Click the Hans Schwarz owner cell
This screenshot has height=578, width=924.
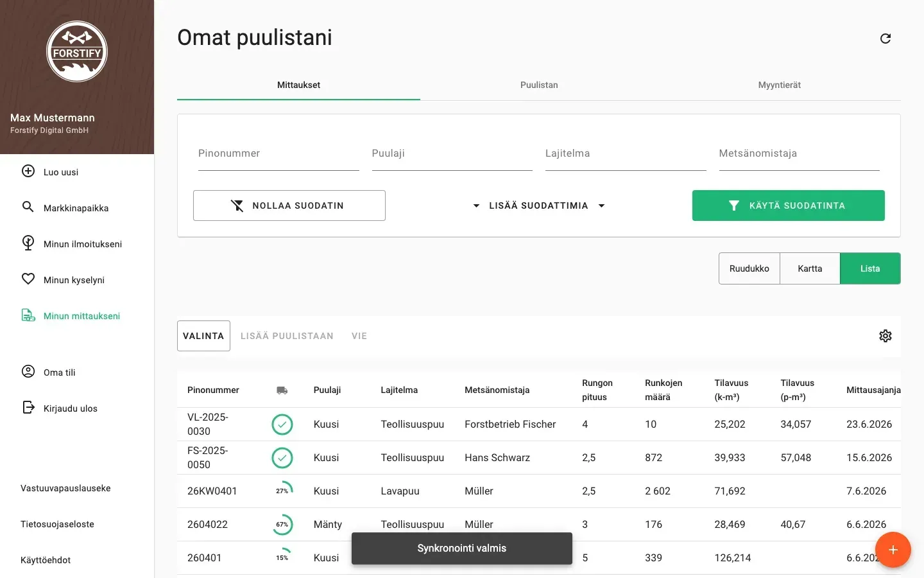[x=497, y=458]
